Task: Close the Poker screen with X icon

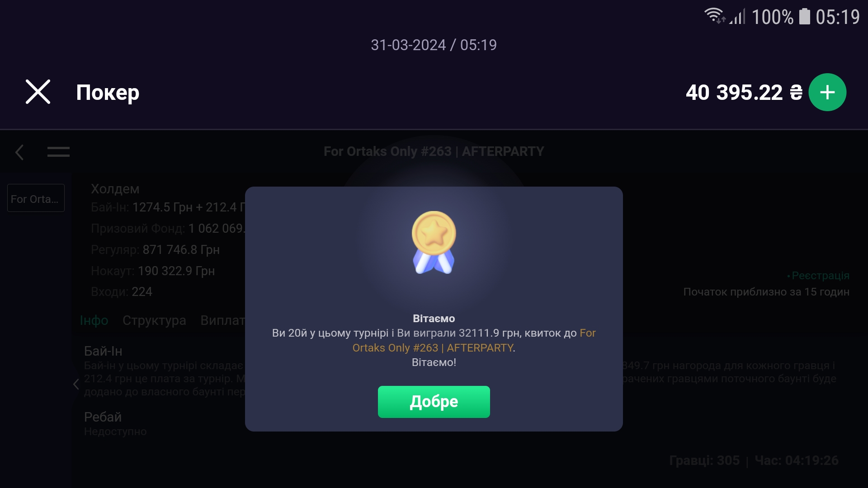Action: [x=38, y=92]
